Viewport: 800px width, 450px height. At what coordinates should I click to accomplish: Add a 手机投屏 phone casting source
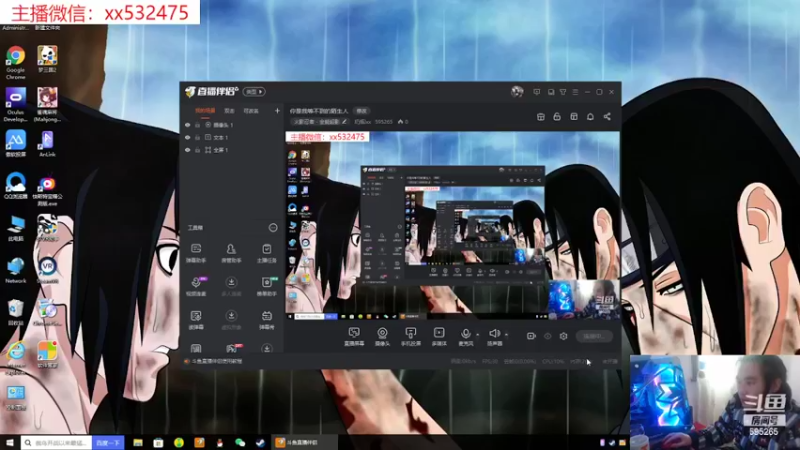pyautogui.click(x=411, y=337)
